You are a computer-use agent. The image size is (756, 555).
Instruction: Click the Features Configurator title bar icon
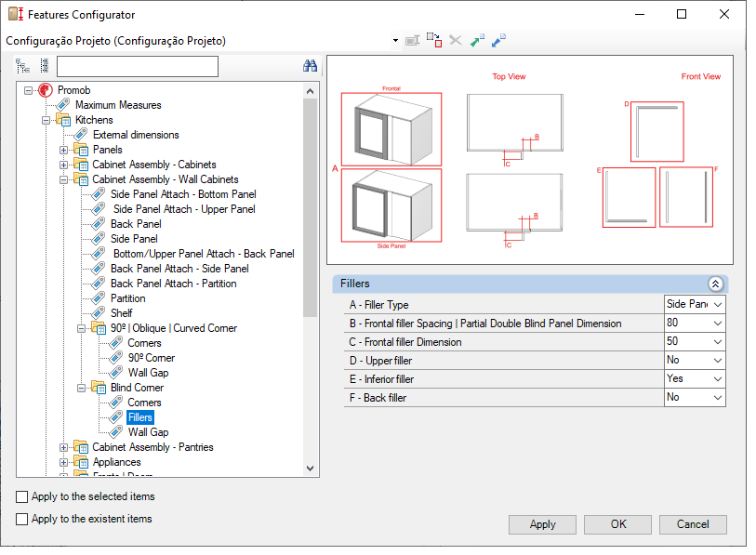coord(16,14)
